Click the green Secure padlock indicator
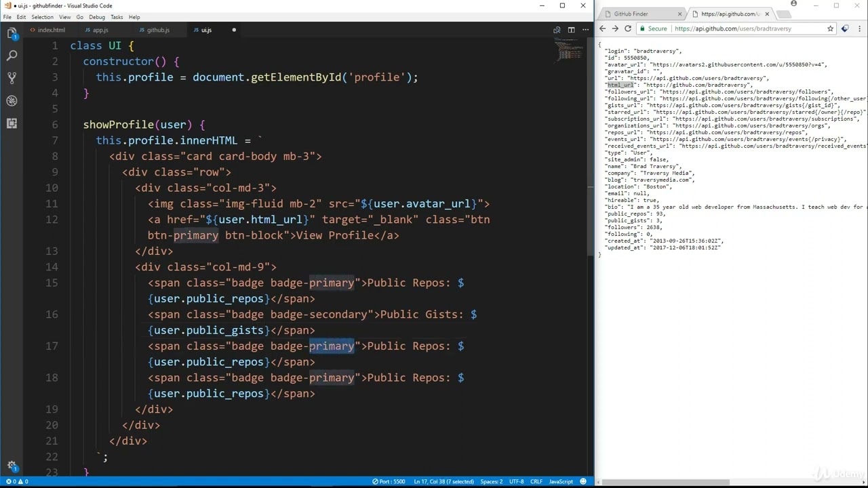The width and height of the screenshot is (868, 488). [x=654, y=28]
